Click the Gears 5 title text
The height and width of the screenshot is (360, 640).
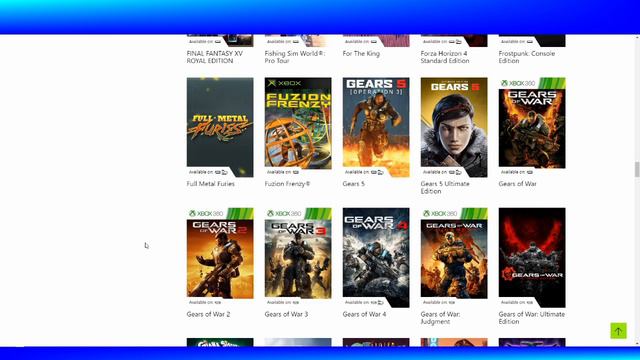click(353, 184)
